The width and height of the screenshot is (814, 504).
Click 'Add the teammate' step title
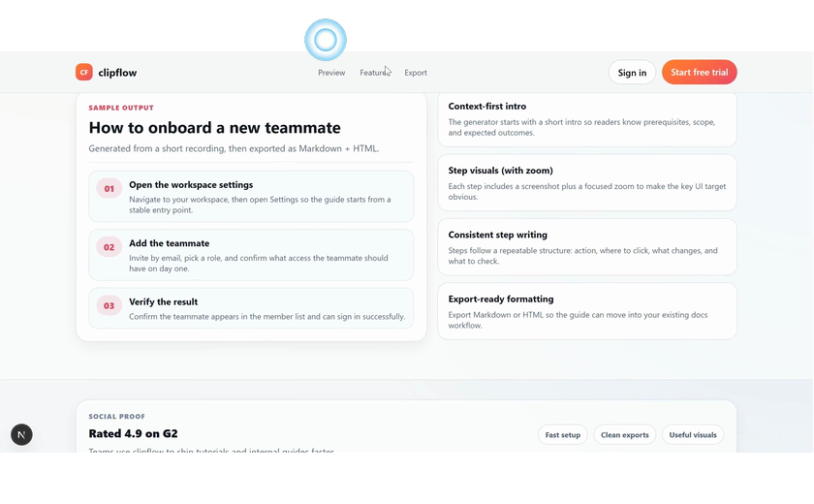(x=170, y=243)
